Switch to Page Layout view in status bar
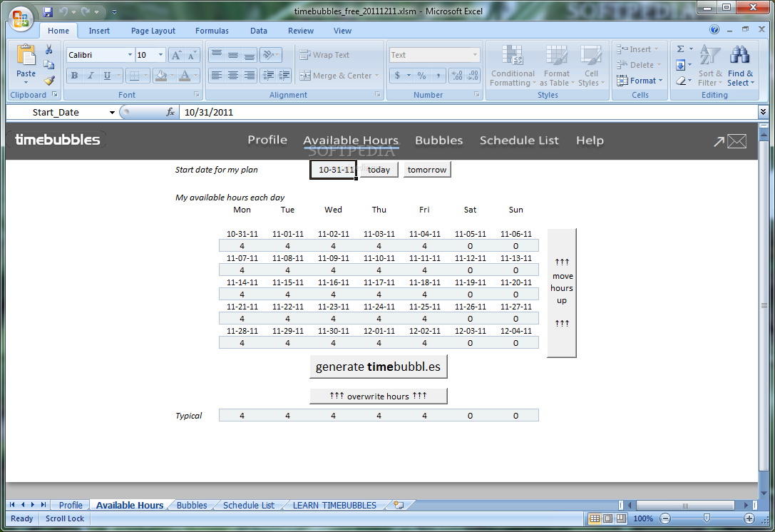This screenshot has width=775, height=532. coord(608,518)
